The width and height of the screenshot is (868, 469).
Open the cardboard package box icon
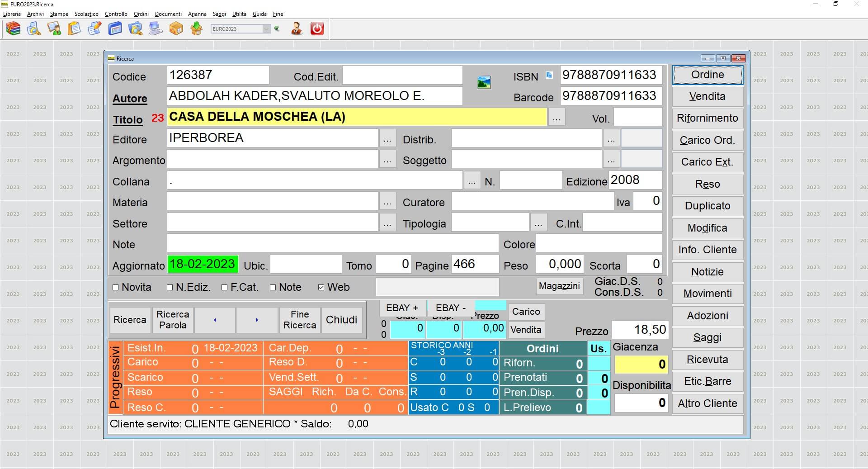tap(176, 28)
